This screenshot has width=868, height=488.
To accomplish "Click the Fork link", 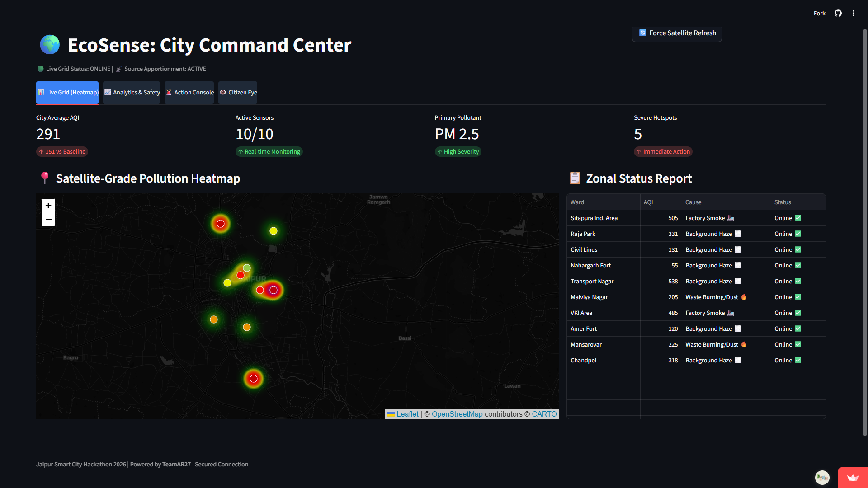I will click(x=819, y=13).
